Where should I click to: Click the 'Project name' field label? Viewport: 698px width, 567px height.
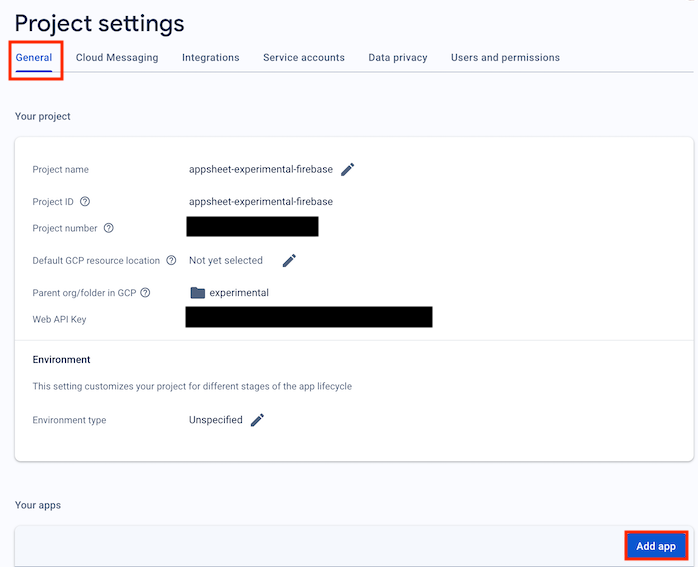click(61, 170)
